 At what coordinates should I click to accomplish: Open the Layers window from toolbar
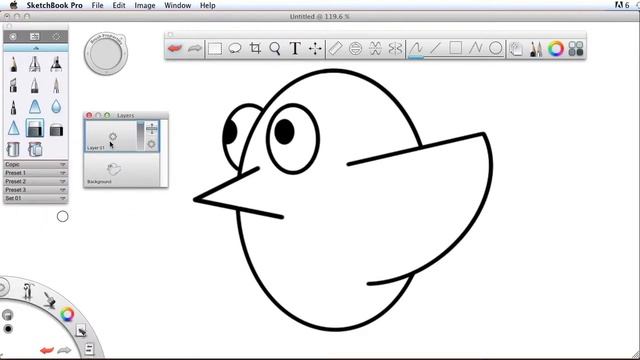point(516,49)
